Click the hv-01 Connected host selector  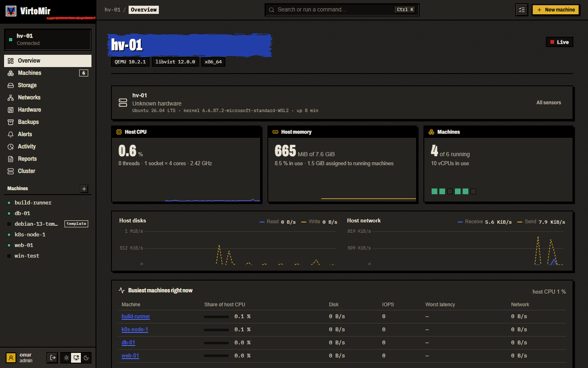[x=47, y=39]
